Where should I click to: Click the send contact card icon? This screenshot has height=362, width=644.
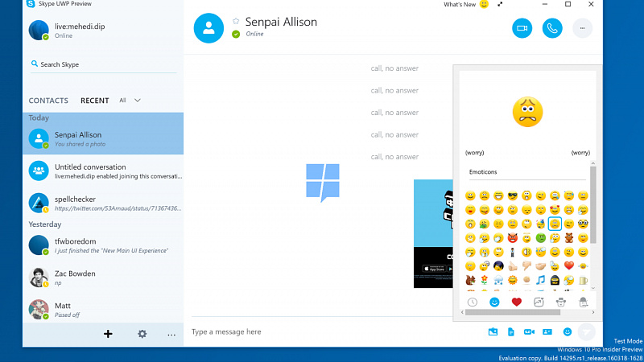547,331
